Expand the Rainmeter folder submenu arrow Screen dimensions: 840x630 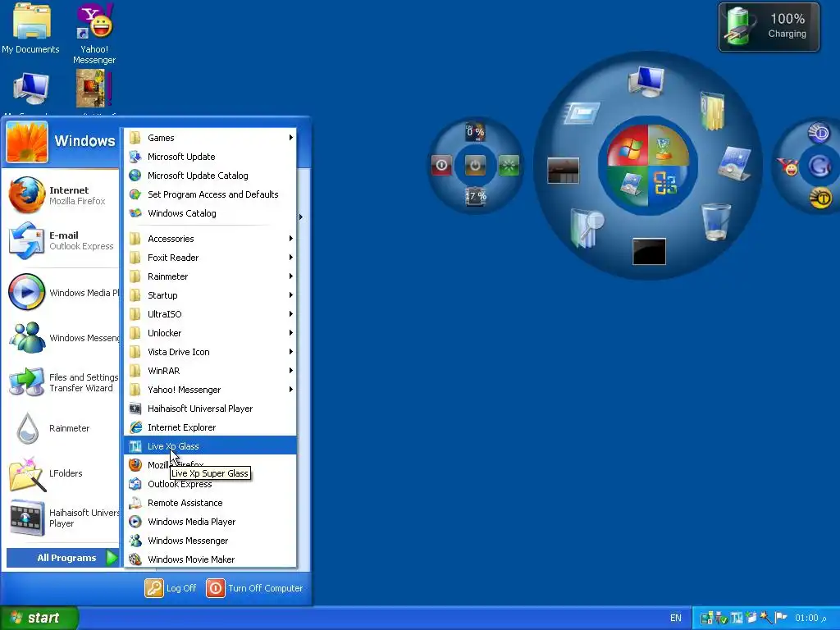coord(291,276)
